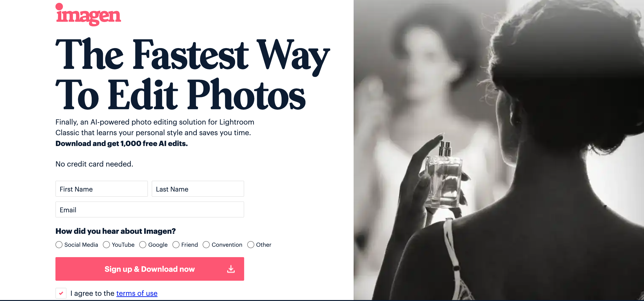This screenshot has width=644, height=301.
Task: Select the YouTube radio option
Action: pyautogui.click(x=106, y=244)
